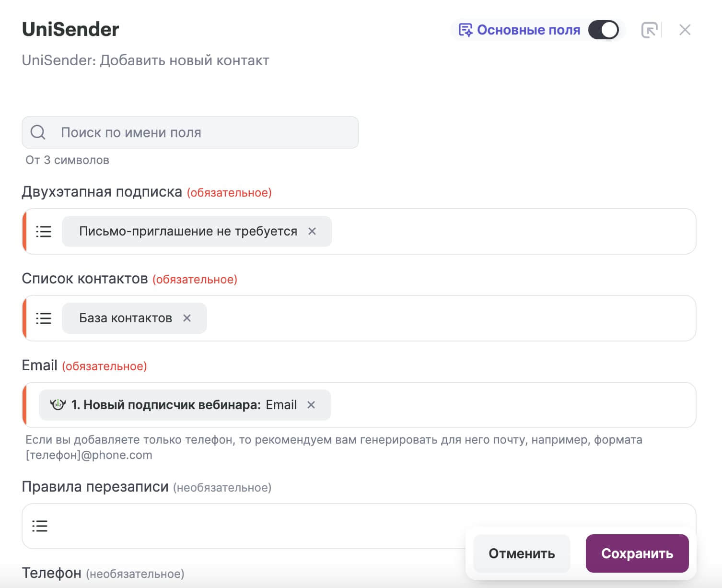
Task: Click inside the Email input field
Action: pos(513,405)
